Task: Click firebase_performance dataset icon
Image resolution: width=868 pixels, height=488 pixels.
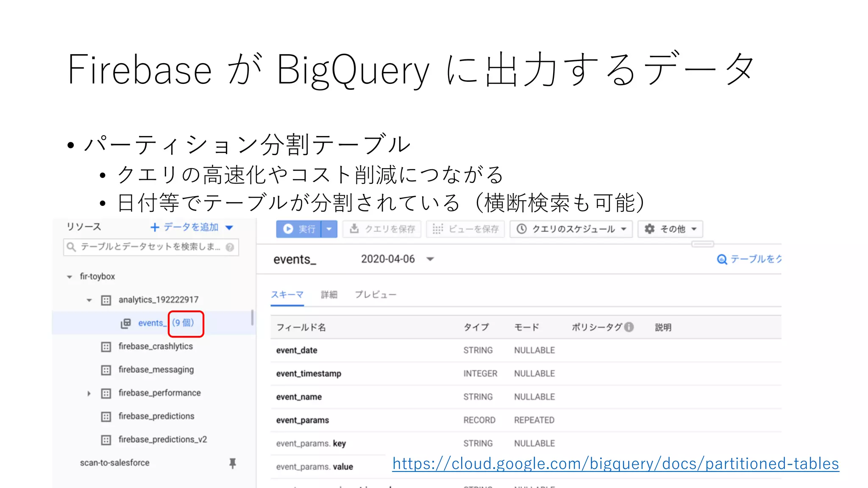Action: pos(106,394)
